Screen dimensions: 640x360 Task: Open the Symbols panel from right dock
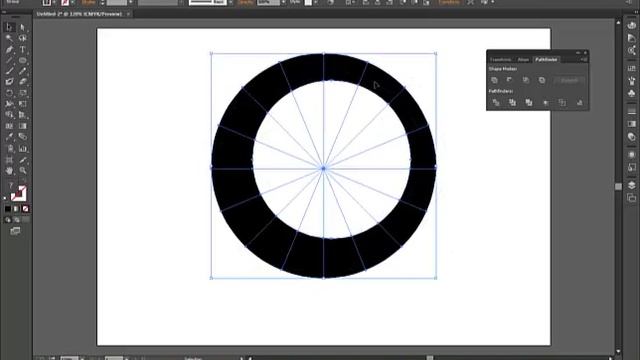pyautogui.click(x=632, y=93)
